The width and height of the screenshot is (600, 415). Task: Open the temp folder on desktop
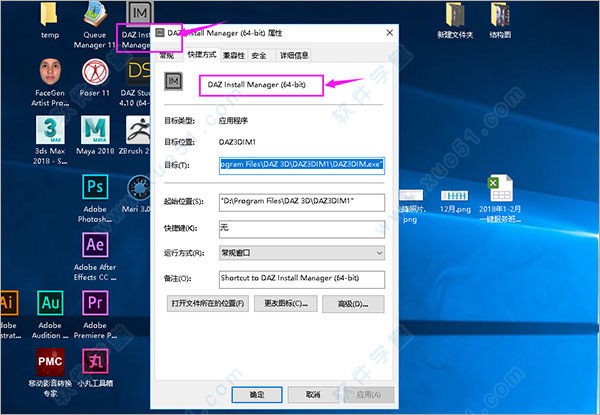click(x=49, y=19)
